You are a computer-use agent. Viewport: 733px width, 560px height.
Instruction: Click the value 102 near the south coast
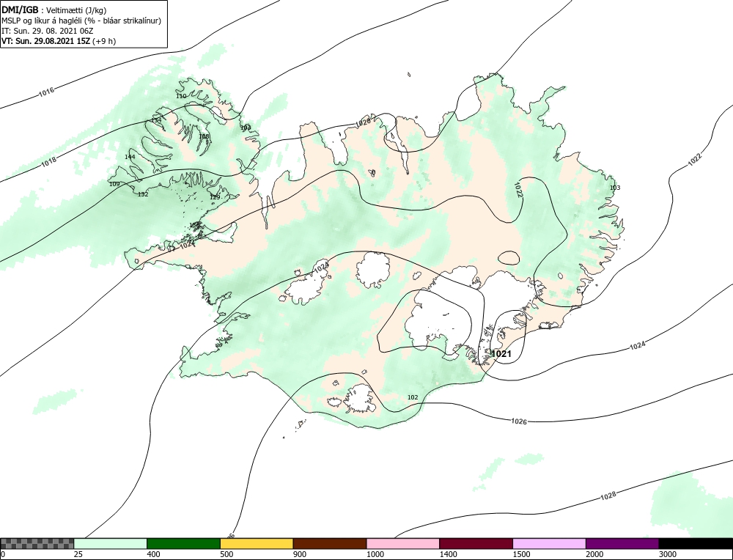(x=413, y=397)
